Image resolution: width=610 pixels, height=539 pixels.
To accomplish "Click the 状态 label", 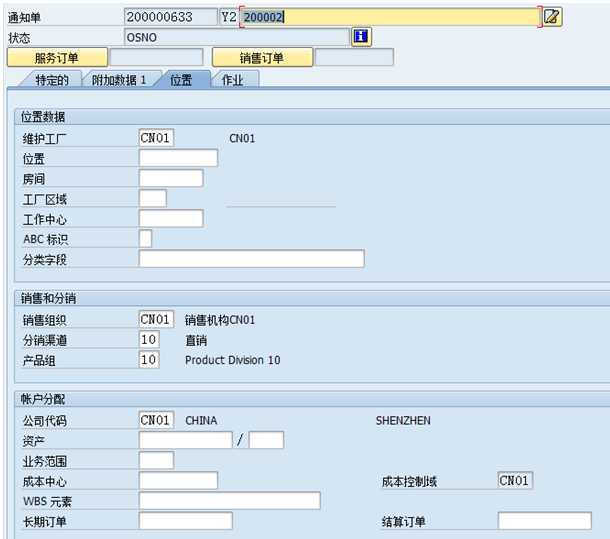I will (19, 38).
